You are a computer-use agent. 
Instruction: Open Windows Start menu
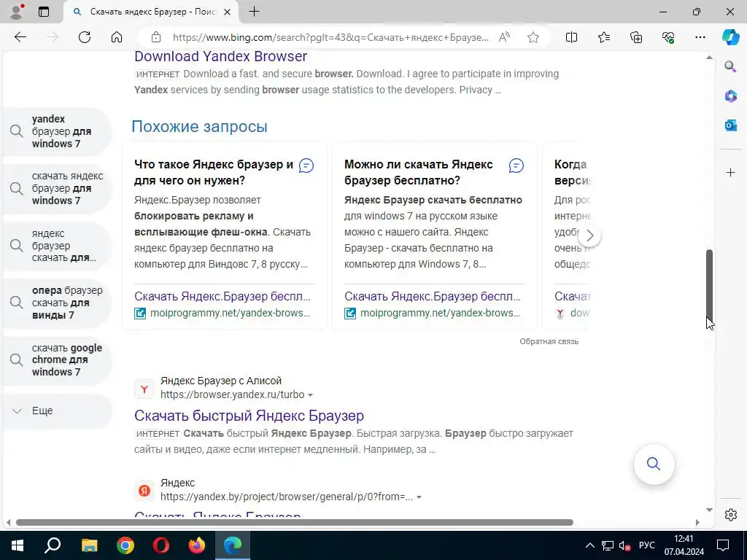18,545
